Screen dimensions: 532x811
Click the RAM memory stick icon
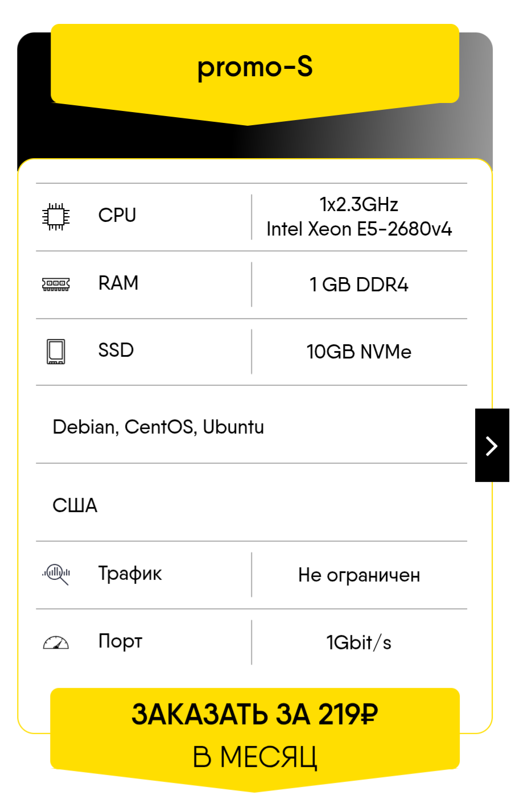coord(56,284)
